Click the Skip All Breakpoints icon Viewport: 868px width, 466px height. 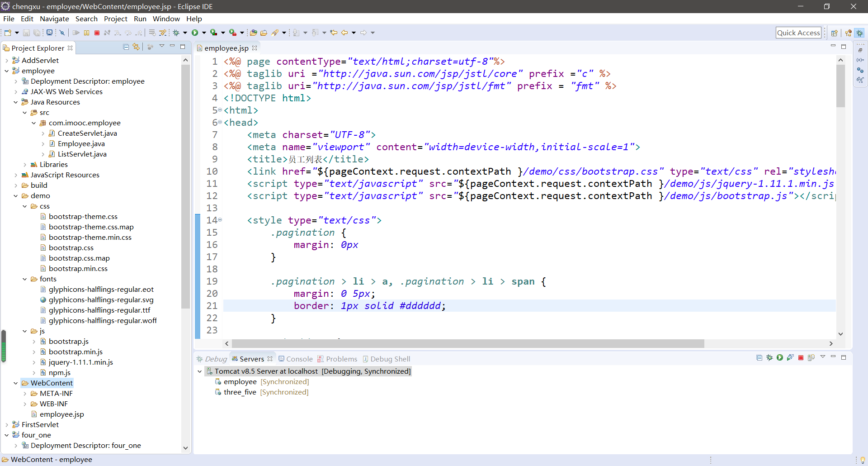(x=62, y=33)
